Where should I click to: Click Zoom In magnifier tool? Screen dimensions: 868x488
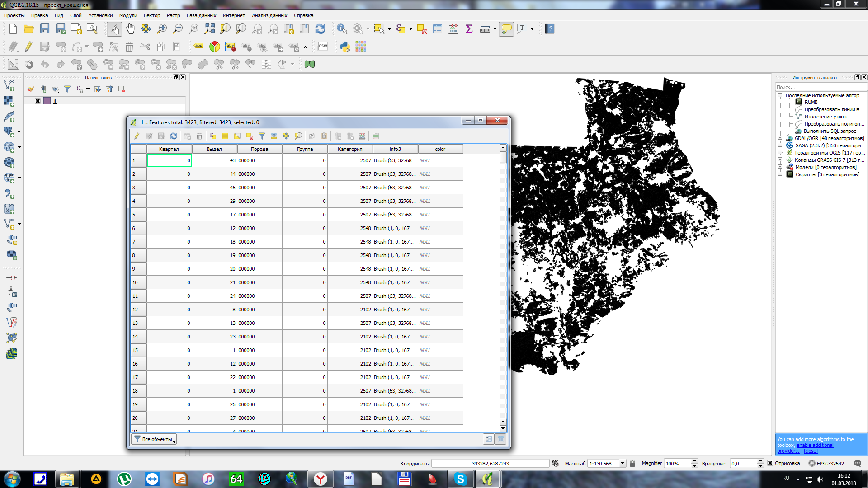[x=161, y=29]
